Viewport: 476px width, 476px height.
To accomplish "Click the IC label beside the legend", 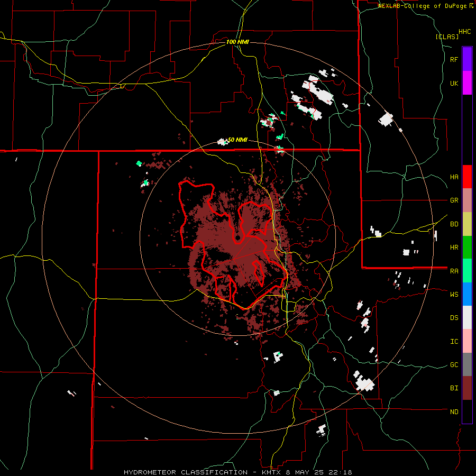I will (454, 342).
